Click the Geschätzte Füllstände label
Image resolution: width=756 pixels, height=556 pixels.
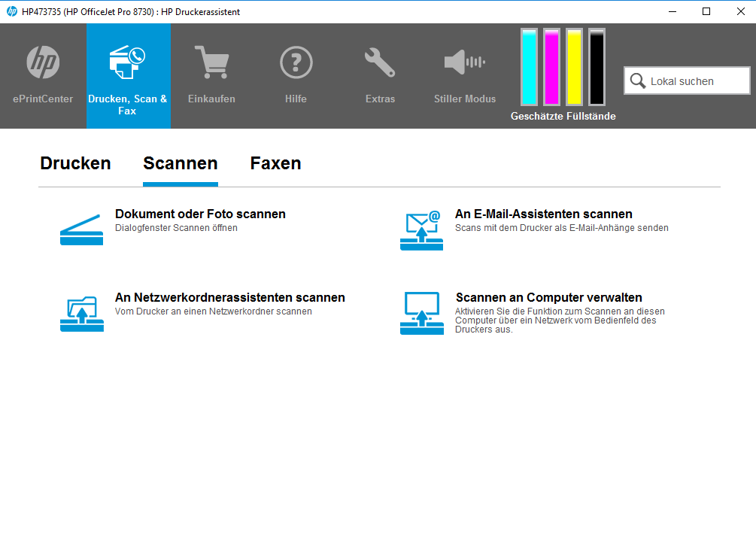[563, 116]
